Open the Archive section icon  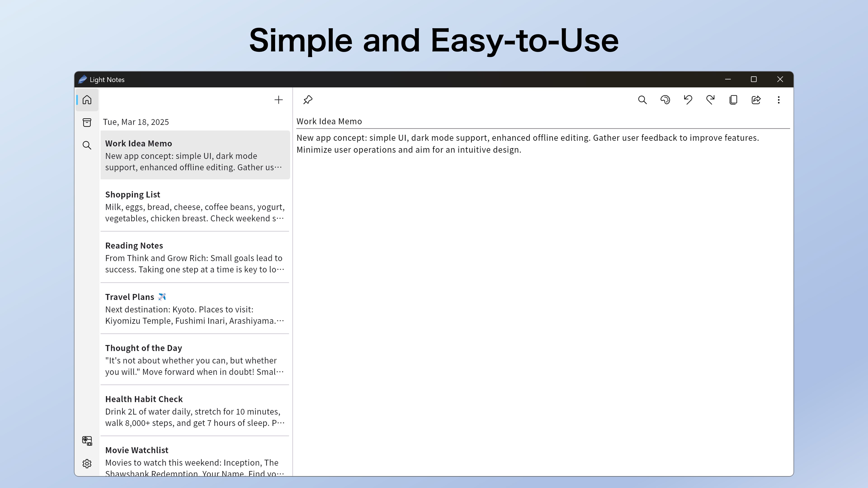87,122
